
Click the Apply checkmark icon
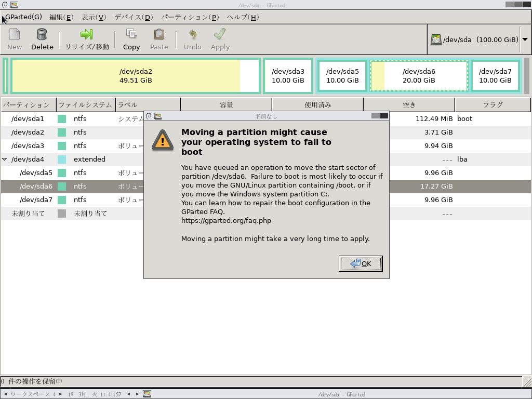(220, 34)
